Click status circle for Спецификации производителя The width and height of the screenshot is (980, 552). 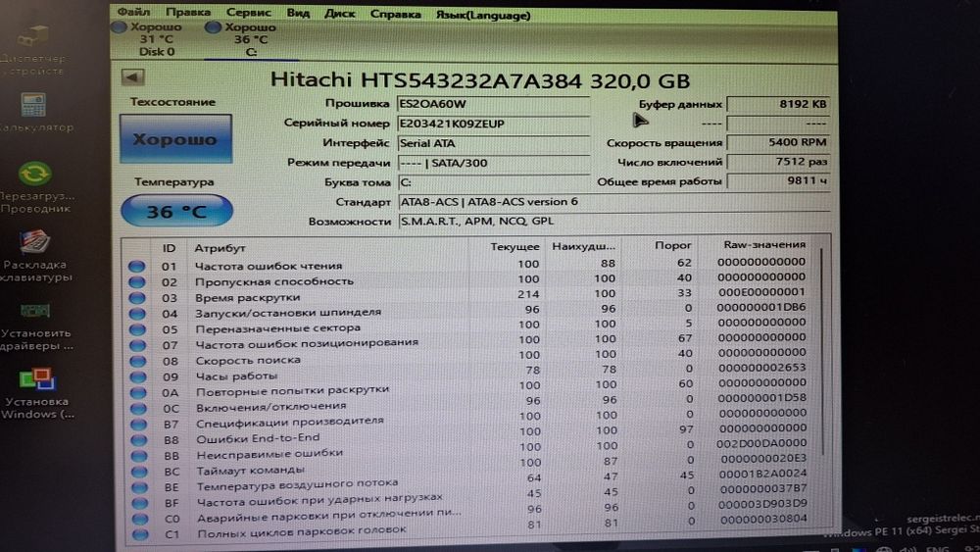139,425
